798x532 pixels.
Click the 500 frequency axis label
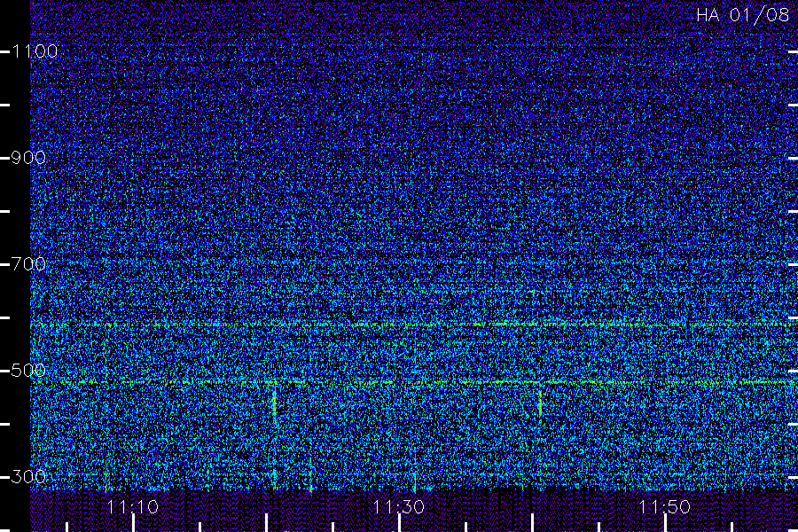(x=28, y=371)
